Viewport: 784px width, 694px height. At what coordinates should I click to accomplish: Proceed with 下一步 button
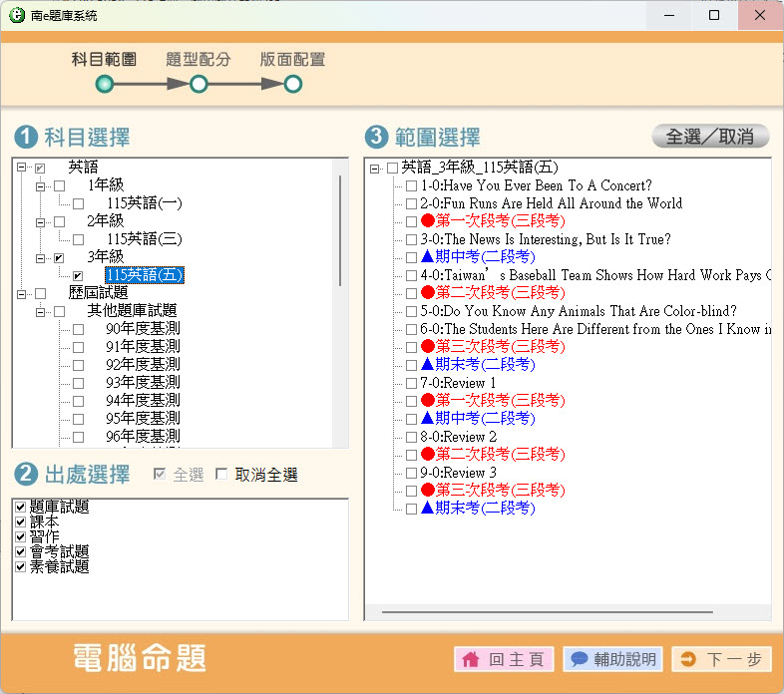coord(722,659)
